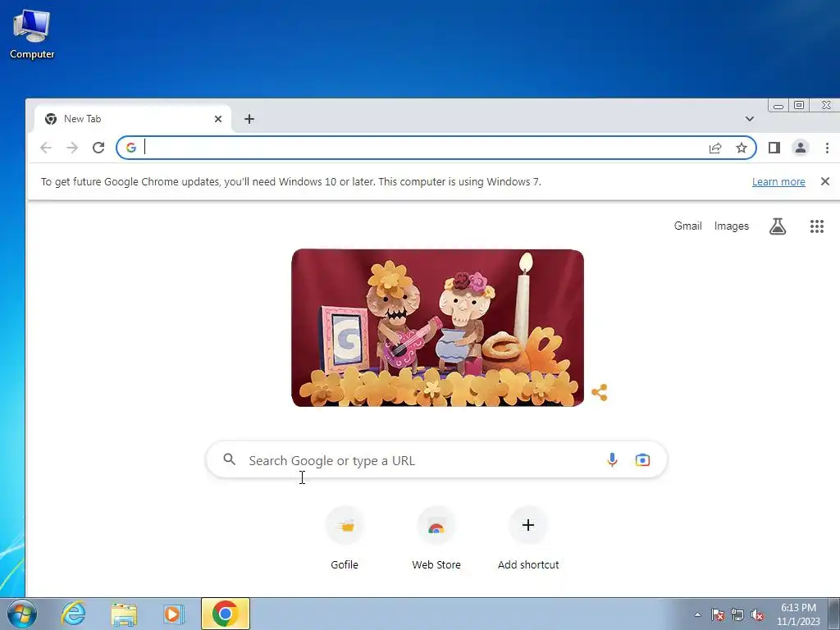Open a new tab with plus button
Image resolution: width=840 pixels, height=630 pixels.
249,119
